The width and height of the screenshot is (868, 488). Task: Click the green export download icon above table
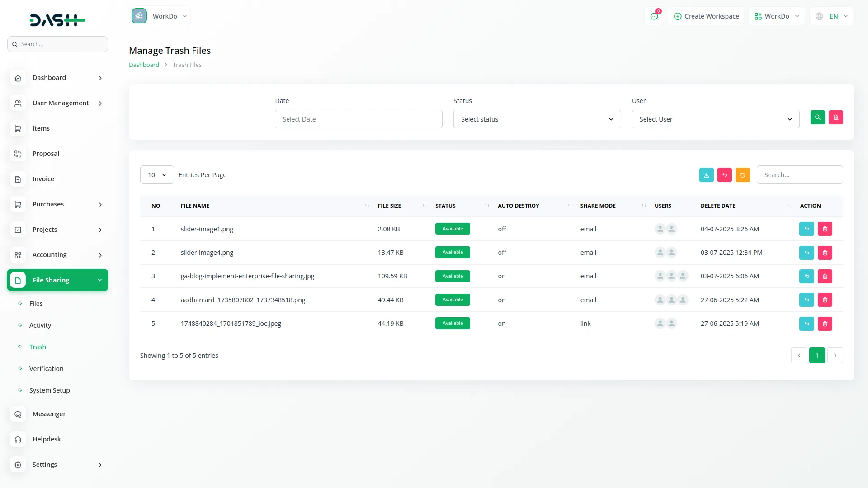point(706,174)
